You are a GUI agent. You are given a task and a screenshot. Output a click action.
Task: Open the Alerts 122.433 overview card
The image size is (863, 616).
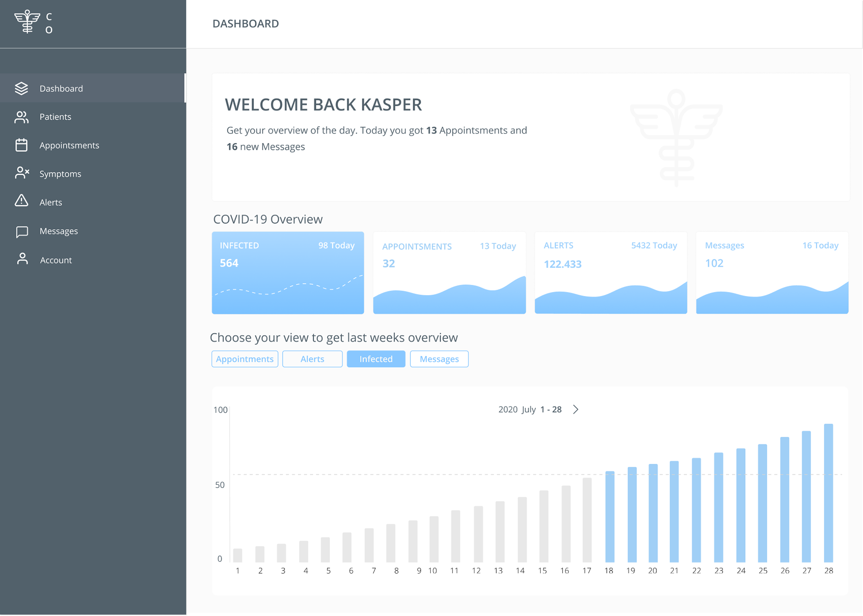pos(610,272)
